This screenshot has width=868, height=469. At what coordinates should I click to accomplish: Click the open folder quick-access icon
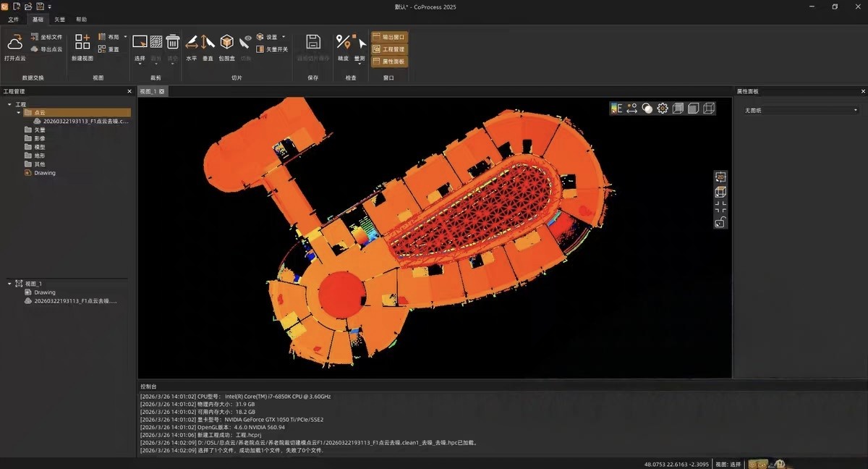(28, 7)
